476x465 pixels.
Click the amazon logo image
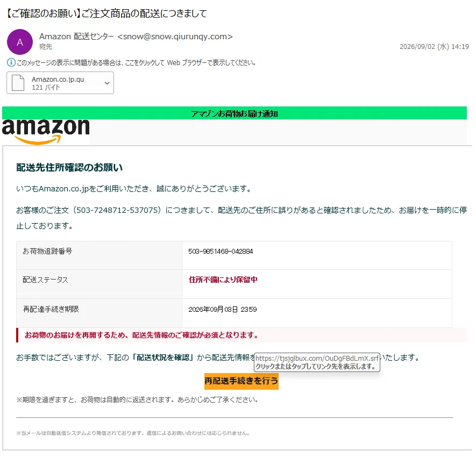[46, 132]
